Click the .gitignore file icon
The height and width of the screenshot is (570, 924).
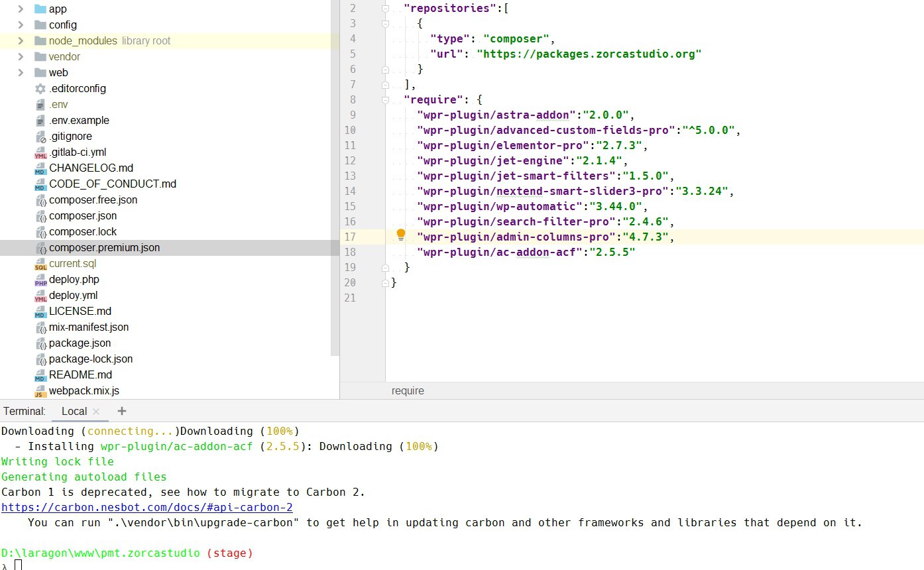(40, 137)
